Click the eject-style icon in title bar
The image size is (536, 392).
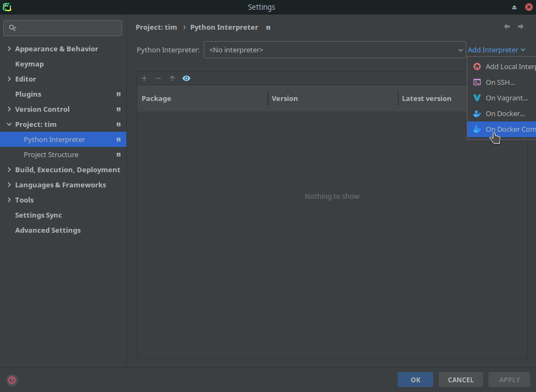(514, 7)
